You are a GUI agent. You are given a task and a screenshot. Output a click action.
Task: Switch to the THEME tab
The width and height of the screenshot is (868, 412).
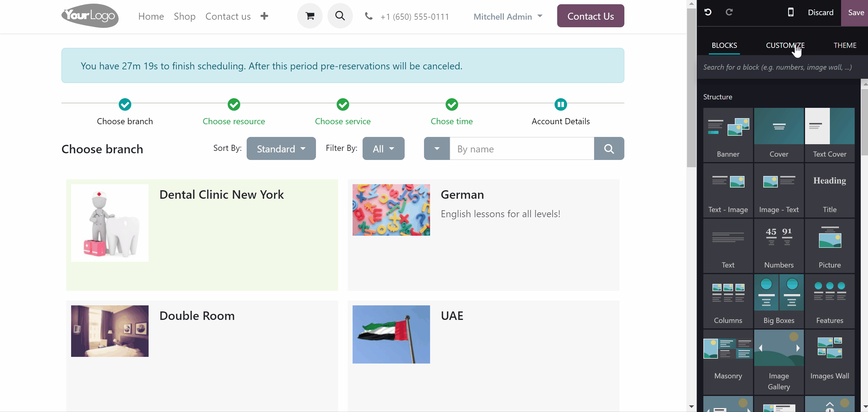coord(845,45)
